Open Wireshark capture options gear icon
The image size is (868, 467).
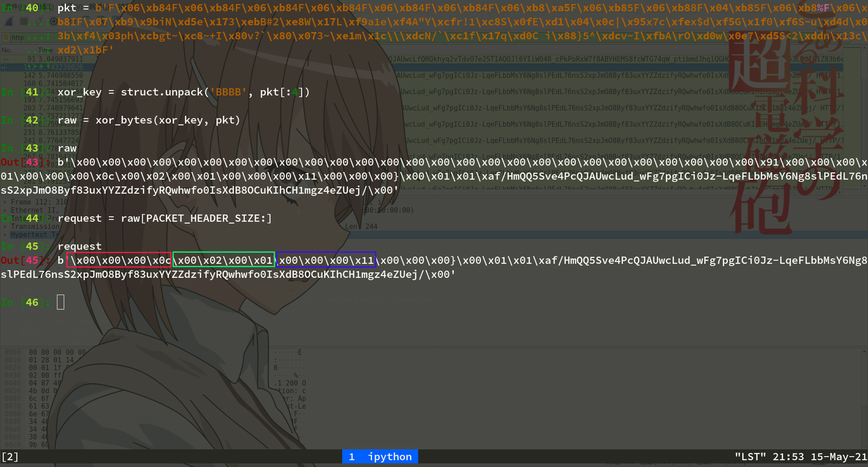click(x=53, y=21)
